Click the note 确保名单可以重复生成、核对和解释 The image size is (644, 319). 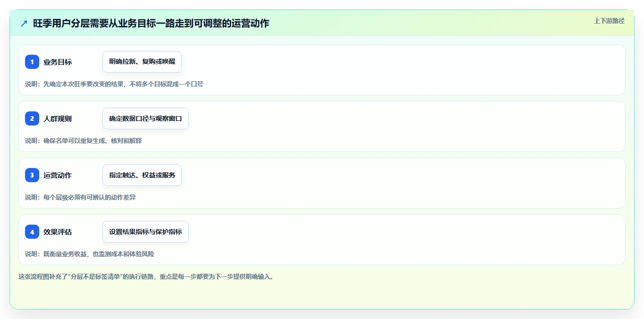tap(93, 141)
